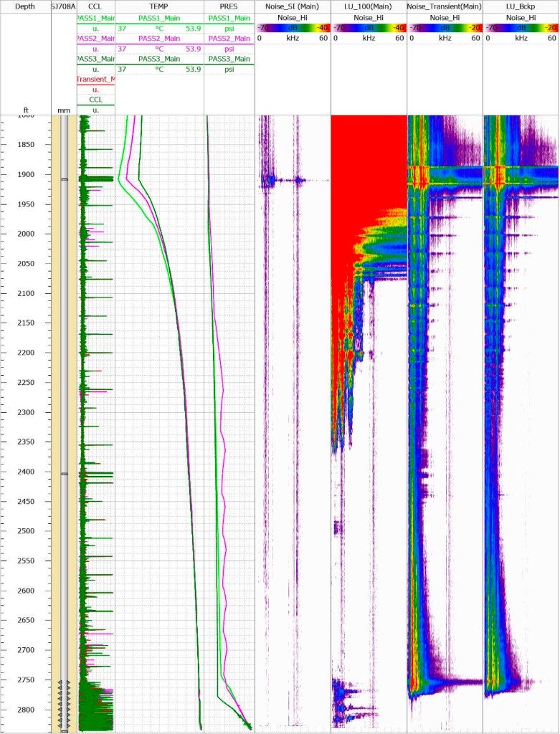This screenshot has width=560, height=734.
Task: Click Noise_Hi label under LU_100(Main)
Action: [x=369, y=18]
